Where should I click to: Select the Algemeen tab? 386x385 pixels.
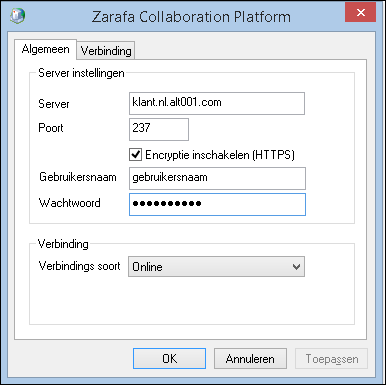(45, 49)
